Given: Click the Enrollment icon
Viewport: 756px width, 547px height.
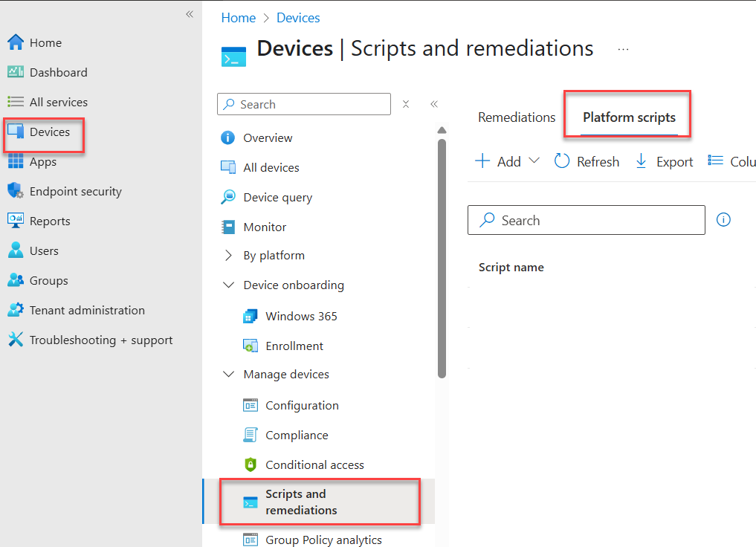Looking at the screenshot, I should coord(251,346).
